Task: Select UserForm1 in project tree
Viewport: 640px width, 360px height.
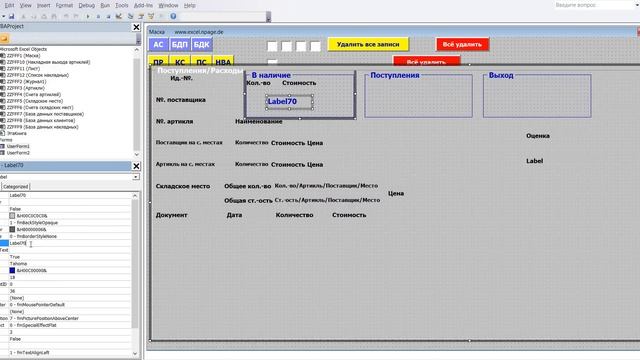Action: [x=18, y=146]
